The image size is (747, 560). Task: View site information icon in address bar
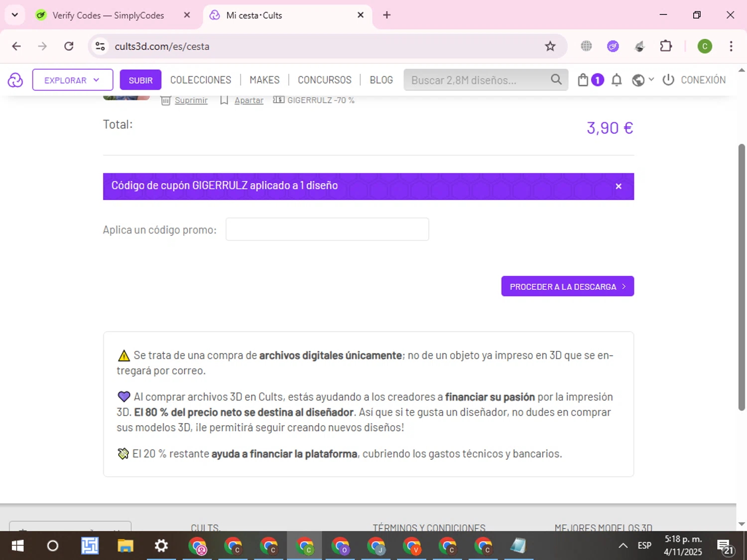[100, 46]
